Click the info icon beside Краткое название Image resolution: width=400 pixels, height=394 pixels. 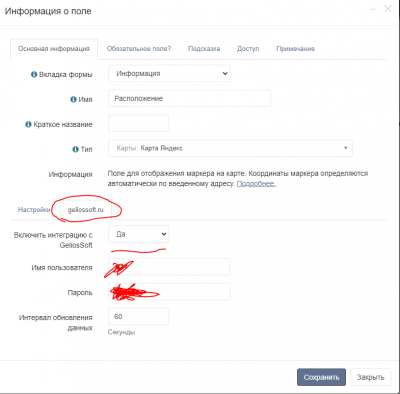pyautogui.click(x=28, y=124)
